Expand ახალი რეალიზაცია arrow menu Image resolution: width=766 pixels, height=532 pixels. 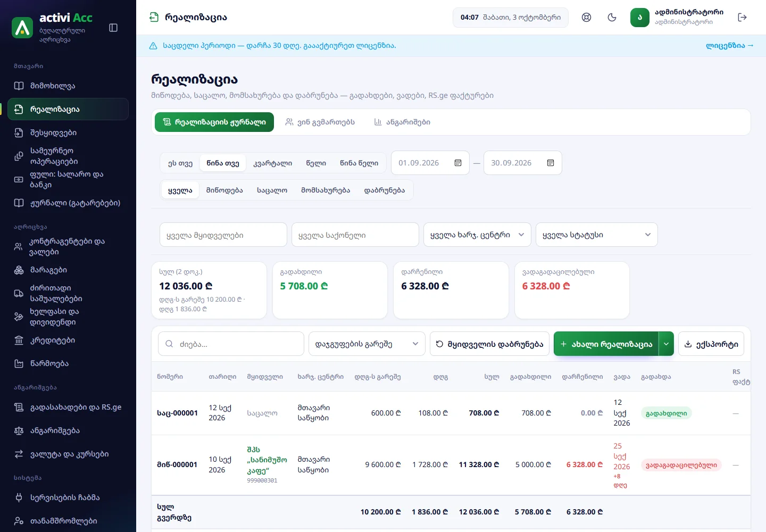(x=667, y=344)
